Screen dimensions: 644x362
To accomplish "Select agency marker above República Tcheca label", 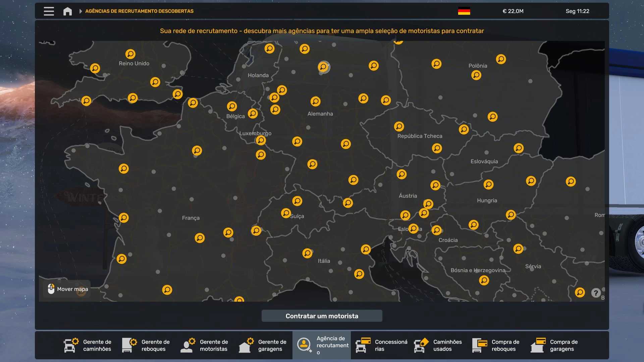I will [x=399, y=126].
